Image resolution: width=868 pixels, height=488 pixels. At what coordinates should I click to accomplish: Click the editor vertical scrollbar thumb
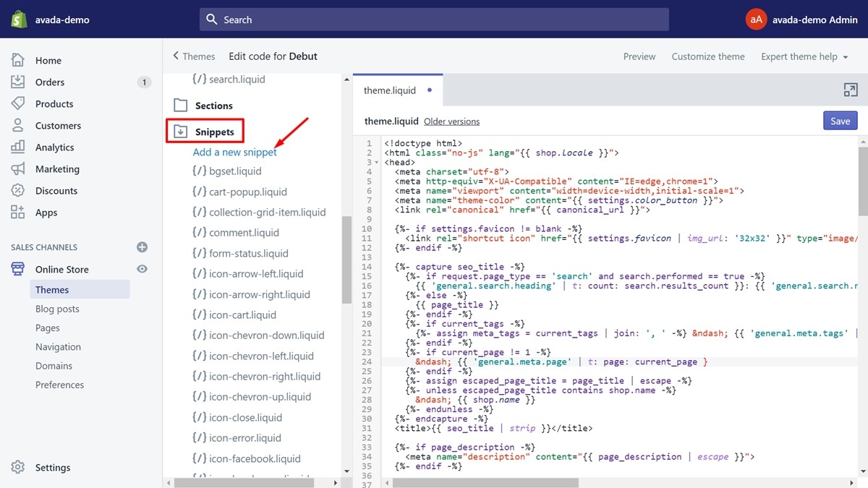pyautogui.click(x=863, y=181)
